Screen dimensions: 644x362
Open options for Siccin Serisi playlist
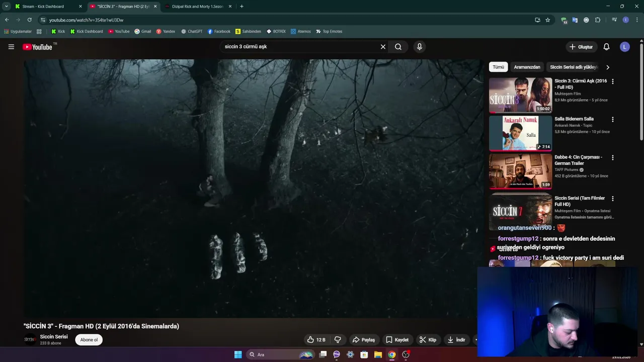(612, 199)
